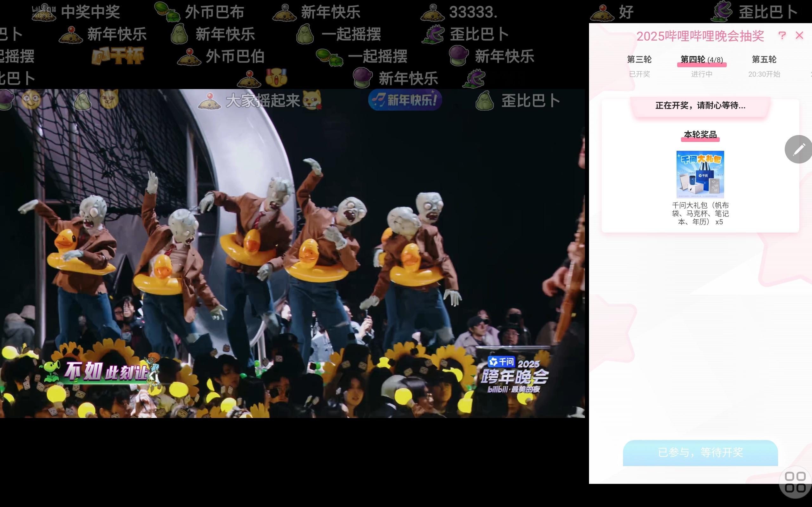Open the lottery help question mark
The height and width of the screenshot is (507, 812).
point(782,35)
